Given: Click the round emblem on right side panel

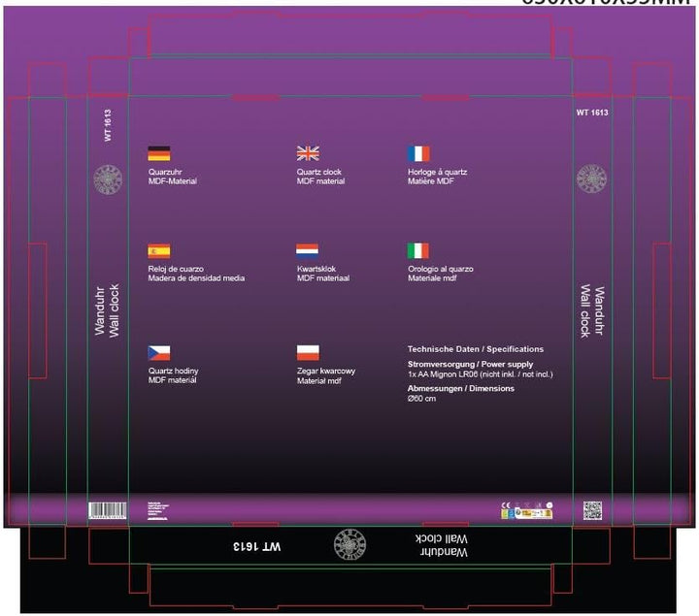Looking at the screenshot, I should tap(591, 178).
